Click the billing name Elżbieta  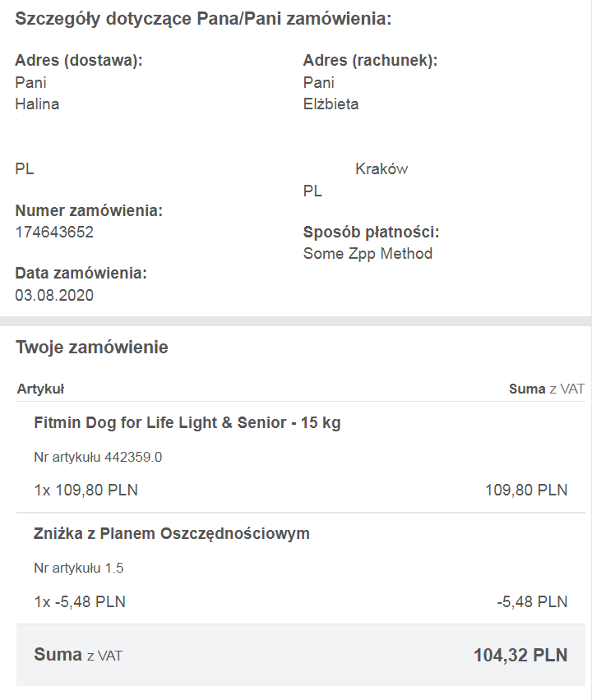331,104
